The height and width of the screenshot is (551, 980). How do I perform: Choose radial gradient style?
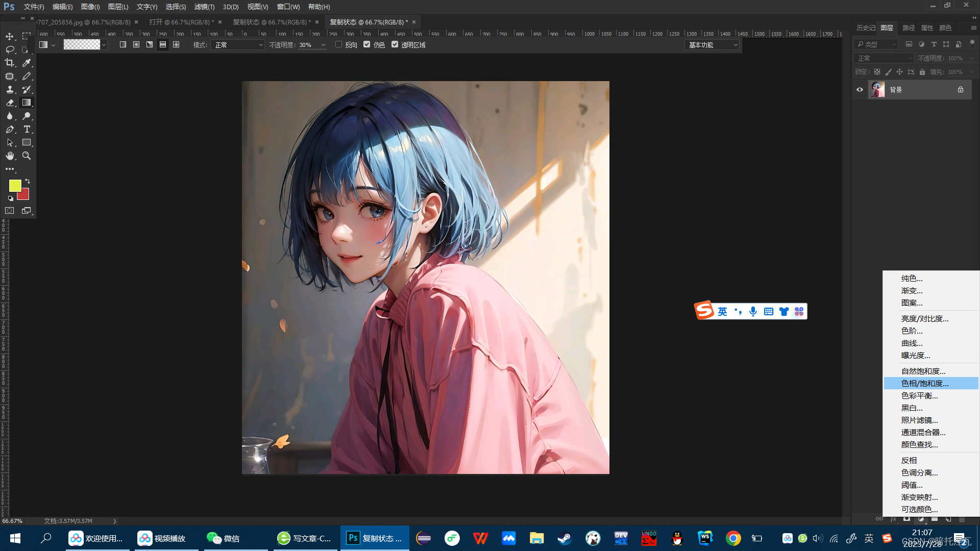click(136, 44)
